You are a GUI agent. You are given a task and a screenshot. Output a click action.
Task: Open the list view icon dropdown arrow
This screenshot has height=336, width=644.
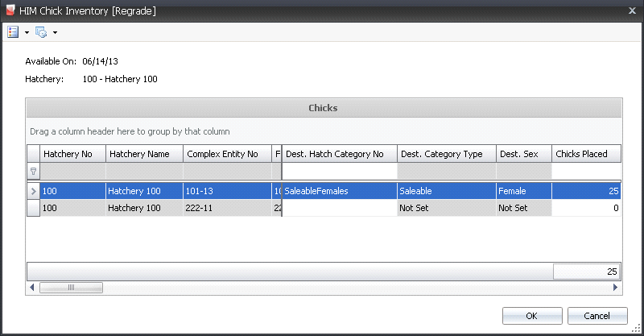[x=27, y=32]
